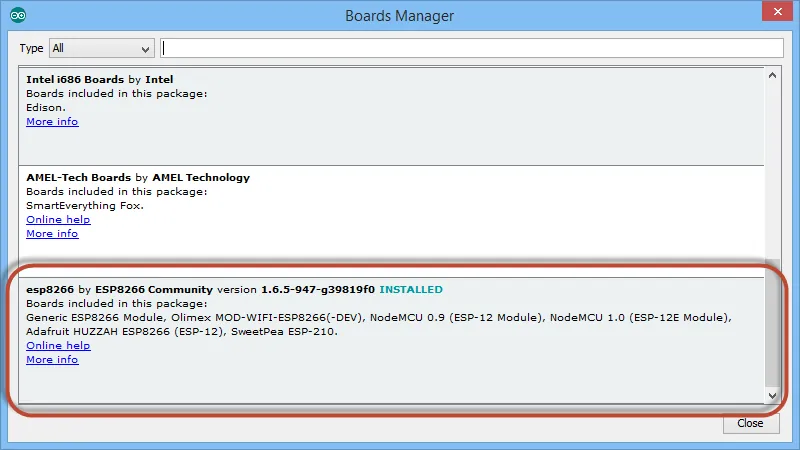Image resolution: width=800 pixels, height=450 pixels.
Task: Focus the board search text field
Action: tap(471, 48)
